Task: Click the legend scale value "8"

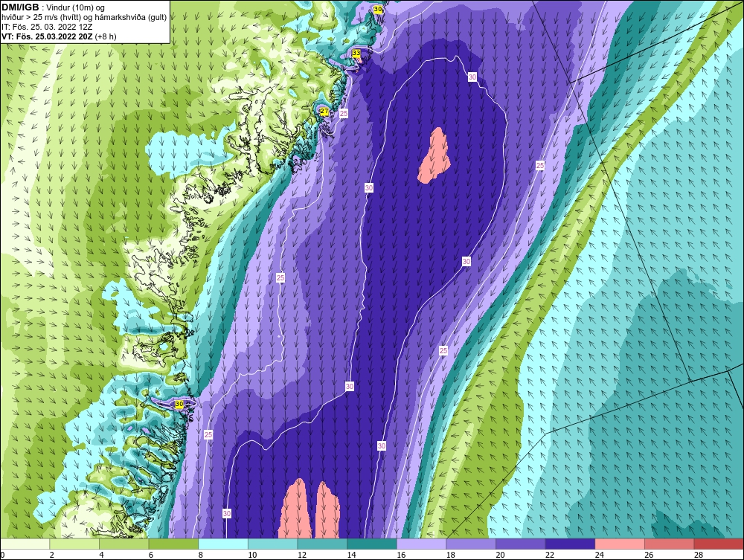Action: click(x=201, y=555)
